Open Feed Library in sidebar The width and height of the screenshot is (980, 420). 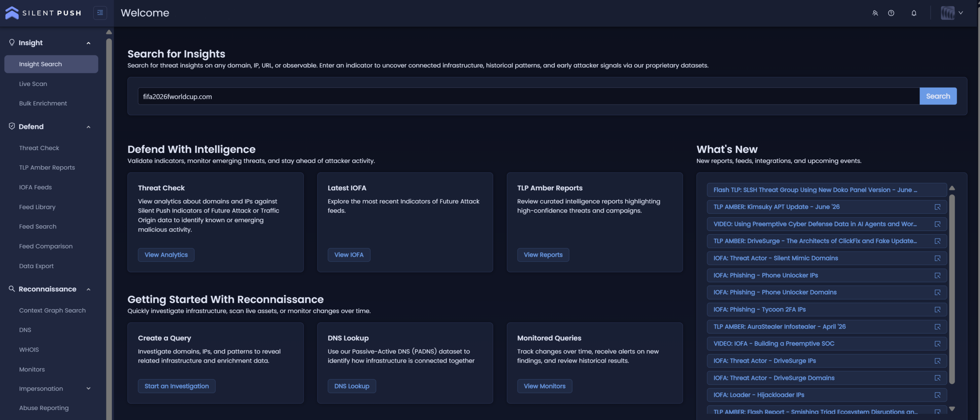coord(37,207)
